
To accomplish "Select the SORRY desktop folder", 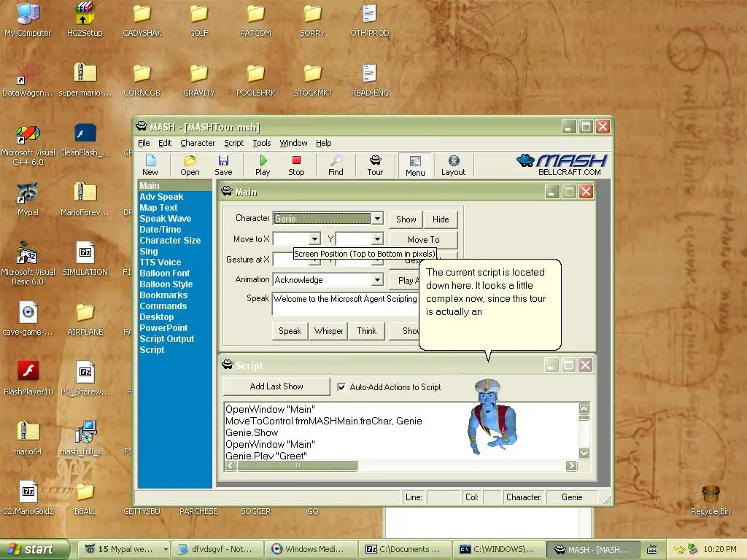I will tap(312, 20).
